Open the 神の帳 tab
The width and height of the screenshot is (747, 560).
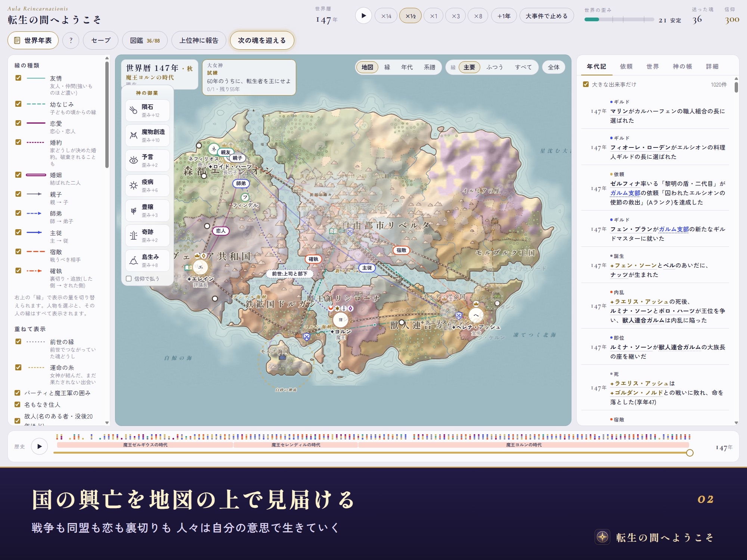click(682, 66)
